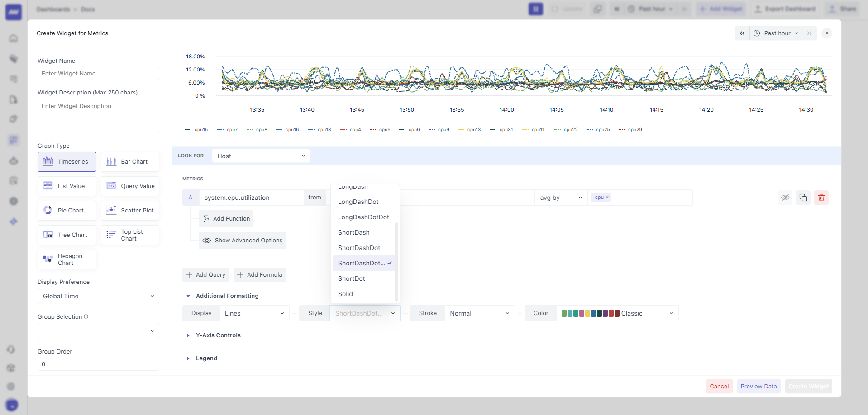Select the Timeseries graph type

point(67,161)
